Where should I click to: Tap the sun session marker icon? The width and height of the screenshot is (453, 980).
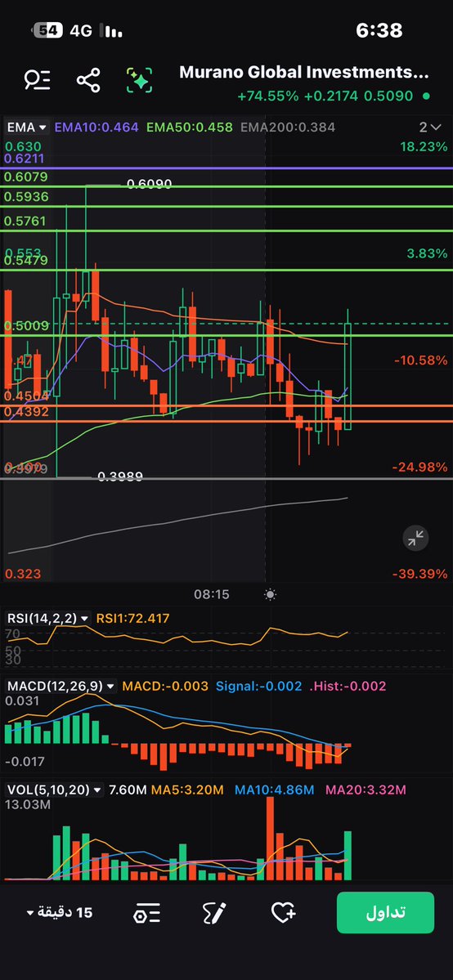(271, 594)
